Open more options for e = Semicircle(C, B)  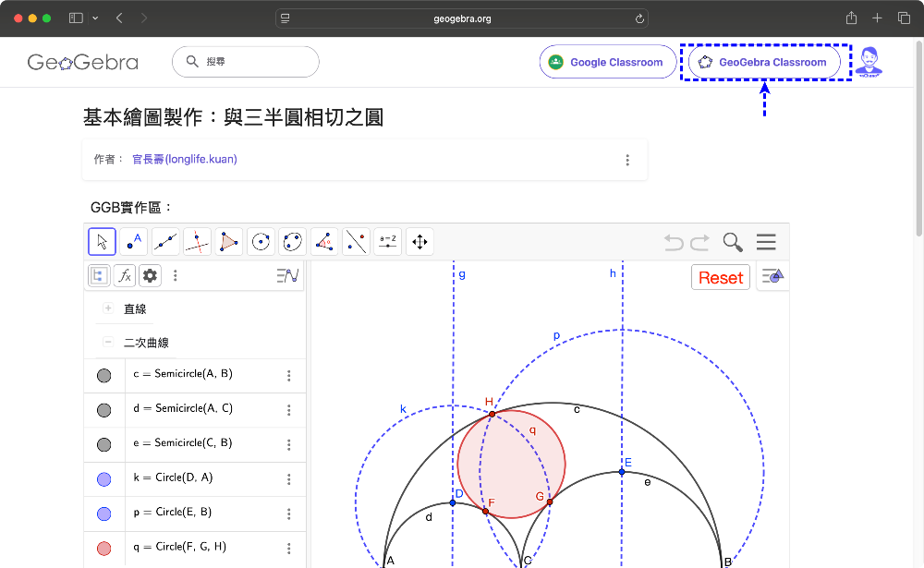click(288, 445)
